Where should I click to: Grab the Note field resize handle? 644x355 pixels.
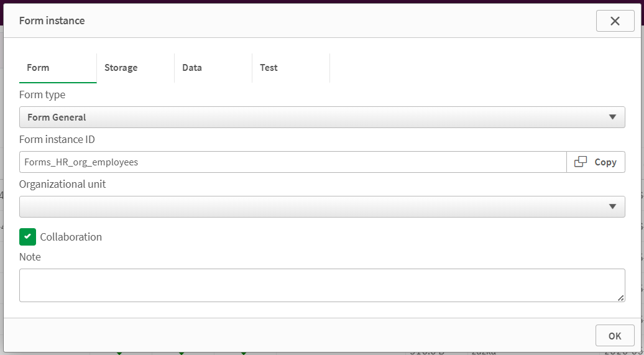pyautogui.click(x=621, y=298)
